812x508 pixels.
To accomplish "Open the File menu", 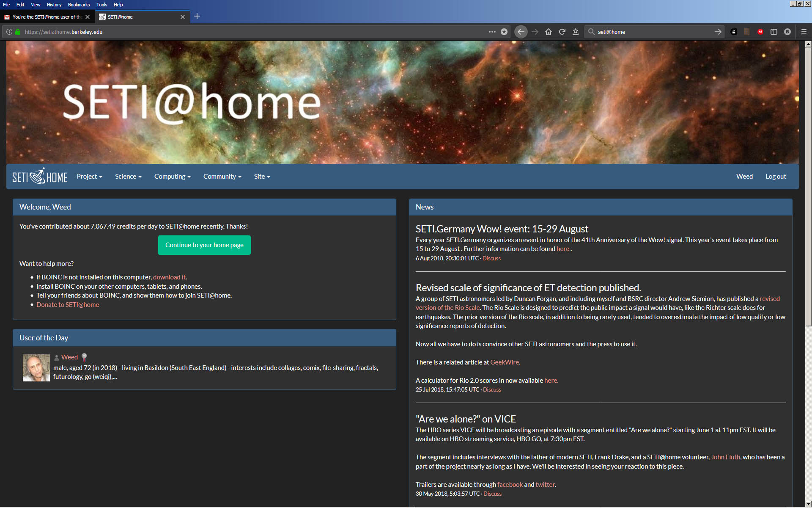I will [x=6, y=5].
